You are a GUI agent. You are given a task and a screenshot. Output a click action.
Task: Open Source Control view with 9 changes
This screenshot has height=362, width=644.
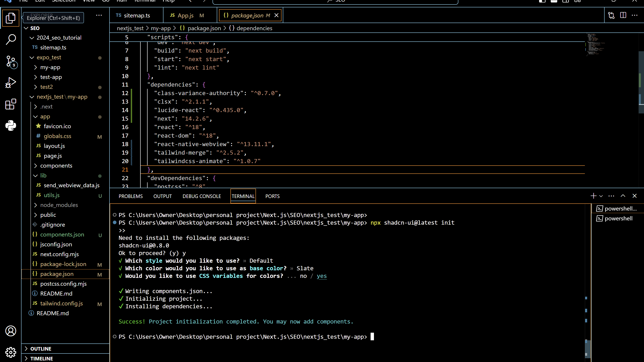click(11, 62)
